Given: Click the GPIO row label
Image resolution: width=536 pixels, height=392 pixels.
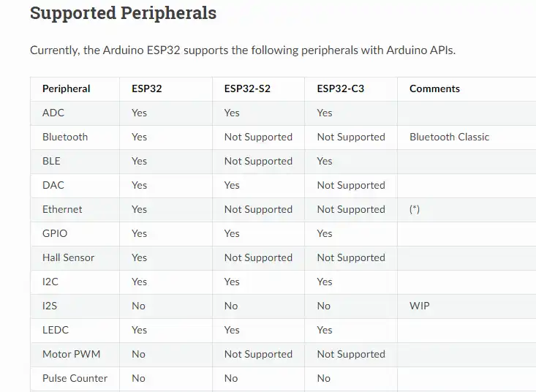Looking at the screenshot, I should coord(55,233).
